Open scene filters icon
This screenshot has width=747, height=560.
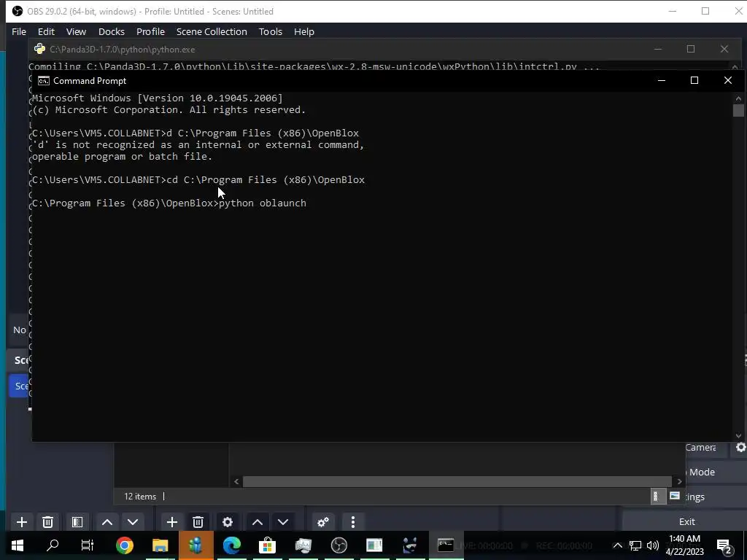77,522
